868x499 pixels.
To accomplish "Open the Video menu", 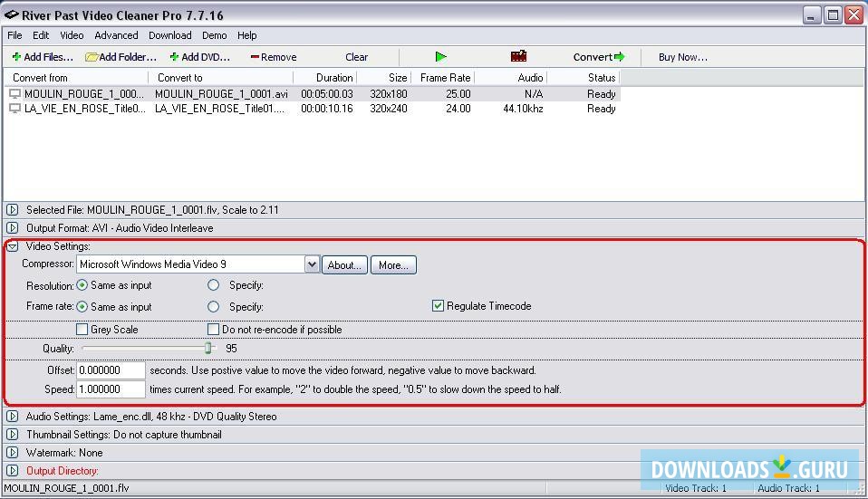I will 72,35.
